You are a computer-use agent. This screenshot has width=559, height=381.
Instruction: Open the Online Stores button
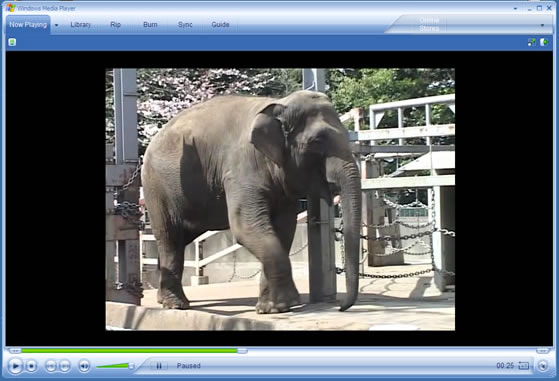429,24
